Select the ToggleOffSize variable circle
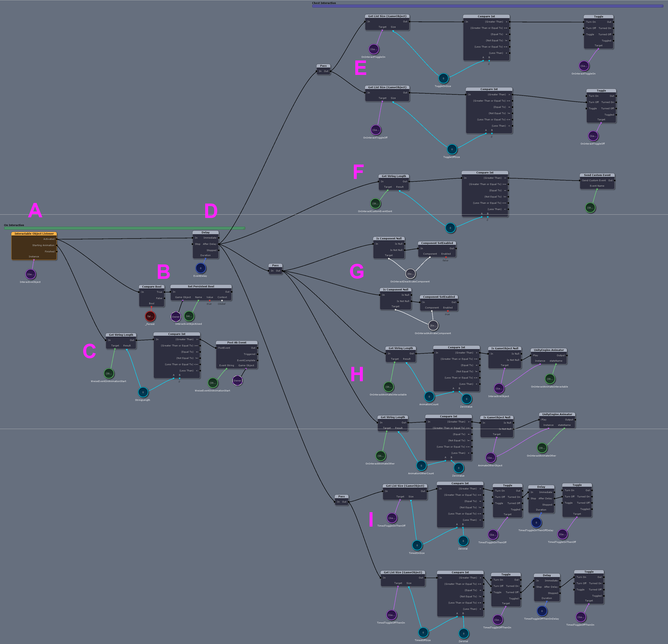The height and width of the screenshot is (644, 668). click(x=452, y=149)
